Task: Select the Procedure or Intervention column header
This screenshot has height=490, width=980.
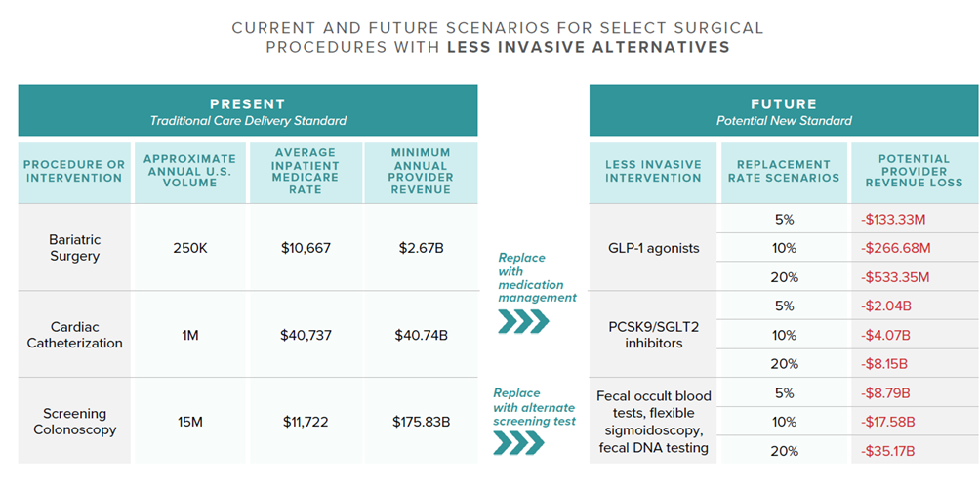Action: (x=74, y=171)
